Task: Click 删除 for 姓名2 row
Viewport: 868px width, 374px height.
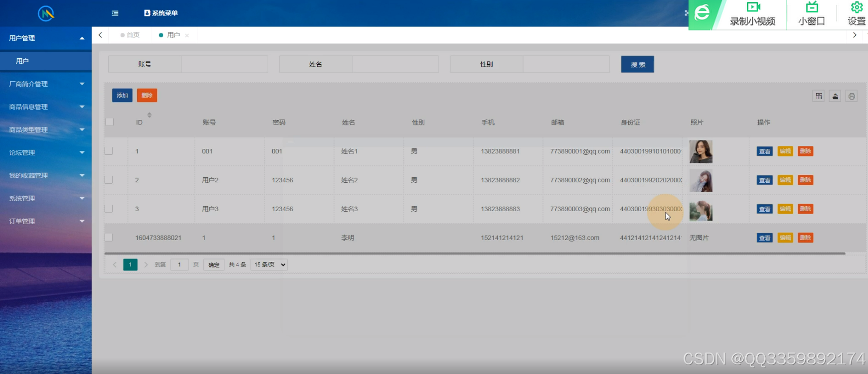Action: coord(806,180)
